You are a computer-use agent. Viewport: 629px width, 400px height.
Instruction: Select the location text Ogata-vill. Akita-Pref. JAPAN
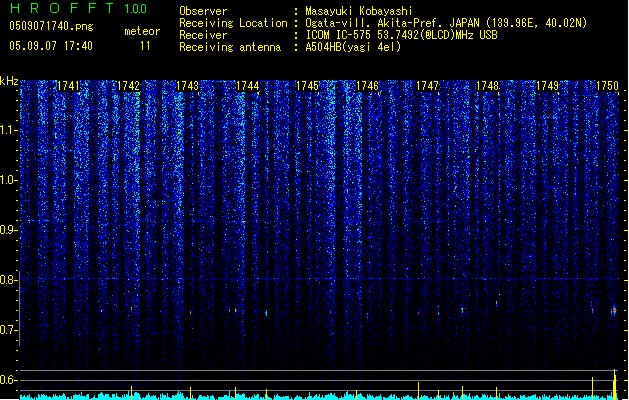pos(393,23)
